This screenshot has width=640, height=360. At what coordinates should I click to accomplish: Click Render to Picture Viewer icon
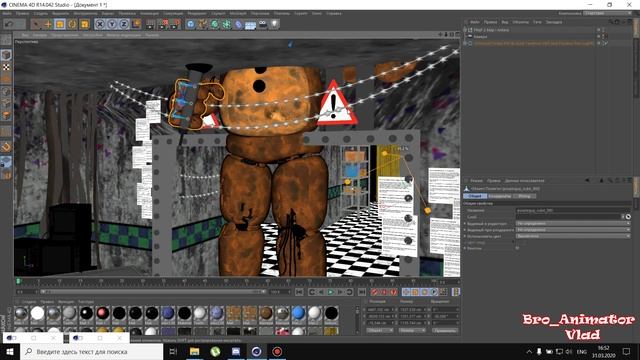click(x=163, y=24)
